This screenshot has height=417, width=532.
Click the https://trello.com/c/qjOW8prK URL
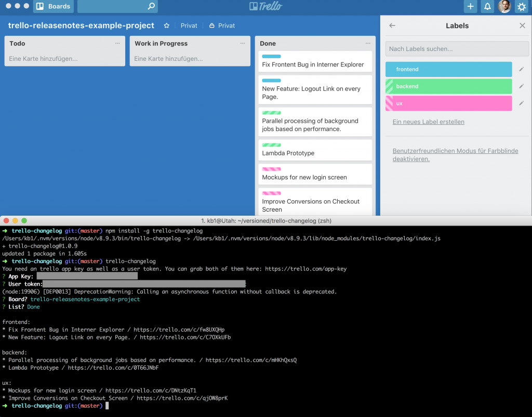click(x=182, y=398)
